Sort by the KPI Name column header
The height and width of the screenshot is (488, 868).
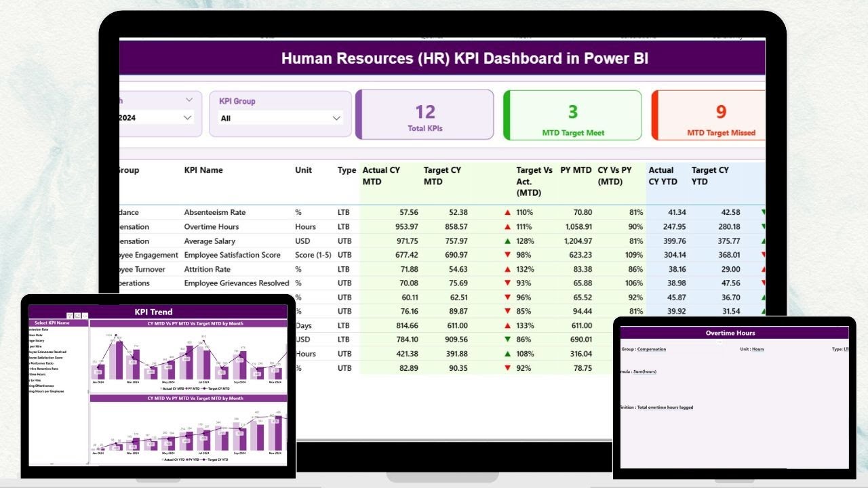(203, 170)
